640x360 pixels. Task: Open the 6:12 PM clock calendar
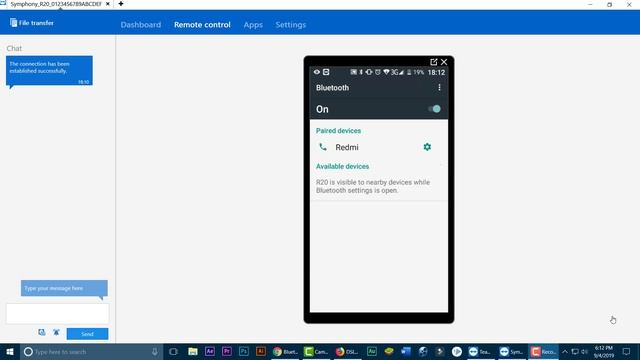coord(604,351)
